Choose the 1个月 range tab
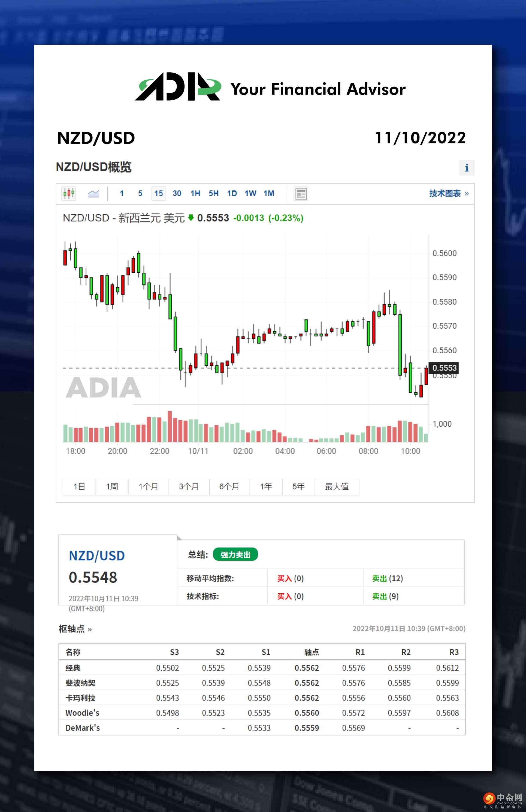 pos(148,486)
